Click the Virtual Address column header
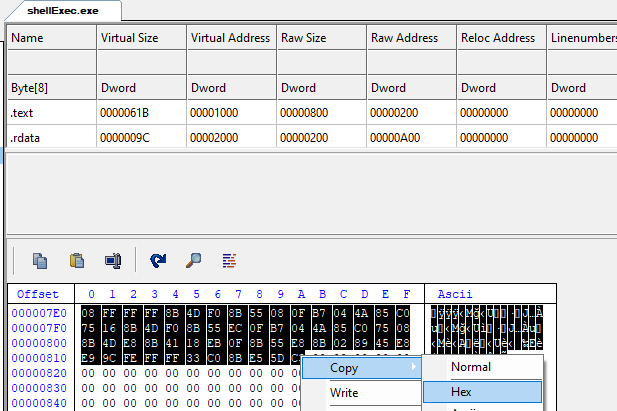This screenshot has height=411, width=617. 231,38
